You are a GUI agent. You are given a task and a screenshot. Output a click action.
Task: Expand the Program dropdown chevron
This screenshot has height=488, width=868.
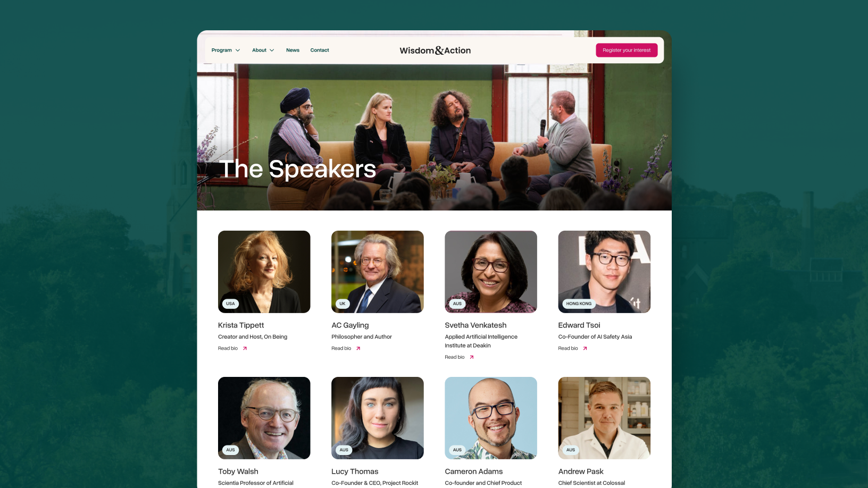(x=238, y=51)
